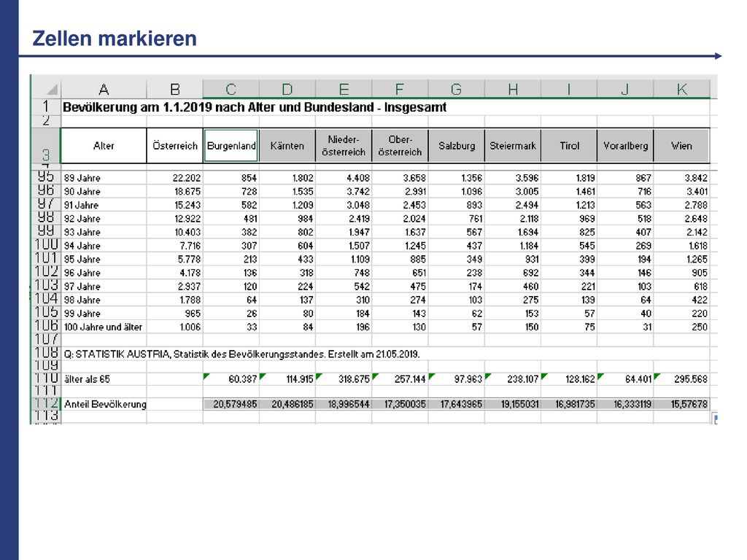This screenshot has height=560, width=747.
Task: Select row 106 via its row header
Action: click(46, 327)
